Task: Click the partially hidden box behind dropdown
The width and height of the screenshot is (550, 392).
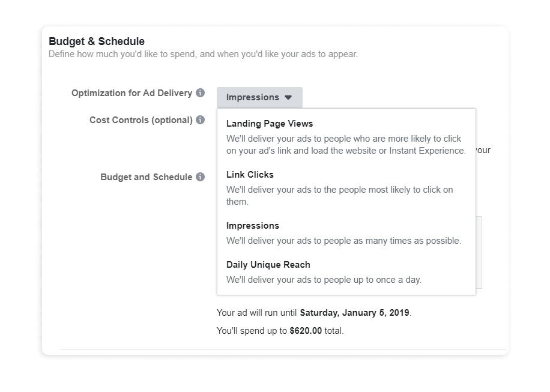Action: (479, 253)
